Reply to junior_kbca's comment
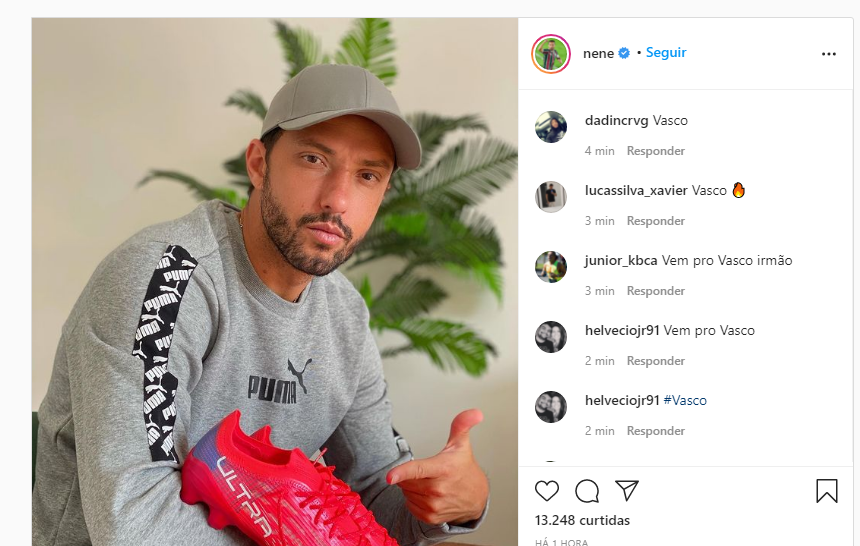860x546 pixels. 655,291
